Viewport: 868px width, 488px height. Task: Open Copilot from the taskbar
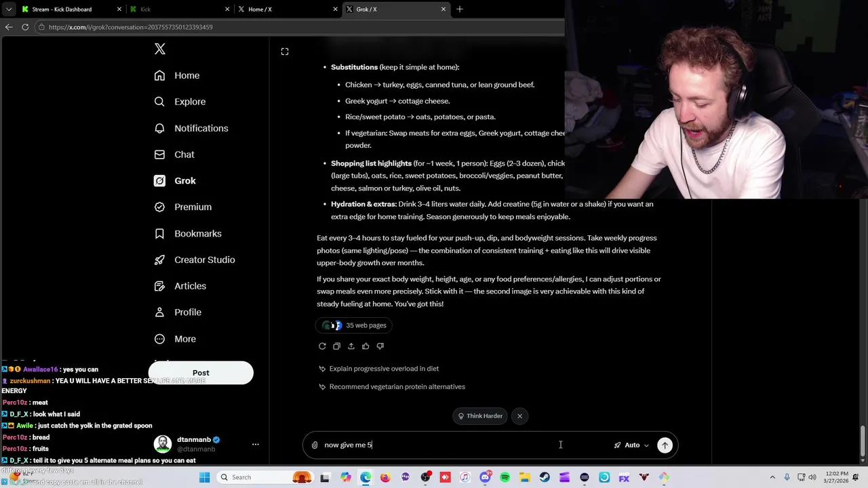pos(346,477)
